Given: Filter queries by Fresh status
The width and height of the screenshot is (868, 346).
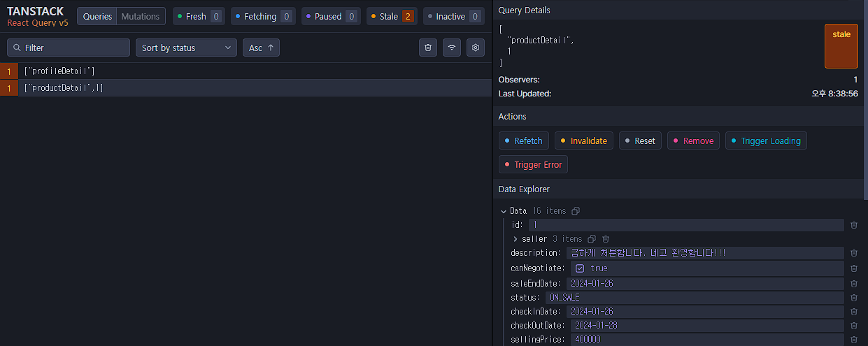Looking at the screenshot, I should click(199, 16).
